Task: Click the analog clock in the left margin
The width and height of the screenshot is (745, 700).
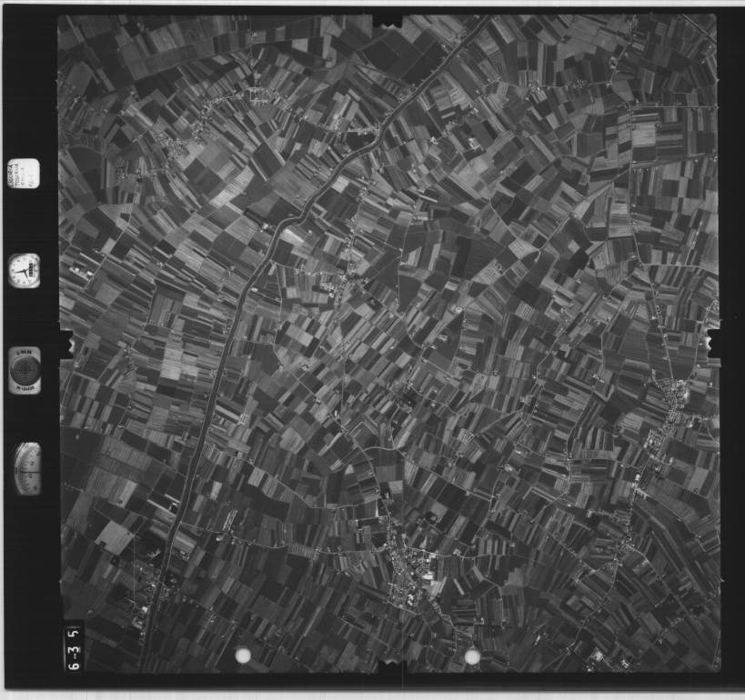Action: [x=25, y=270]
